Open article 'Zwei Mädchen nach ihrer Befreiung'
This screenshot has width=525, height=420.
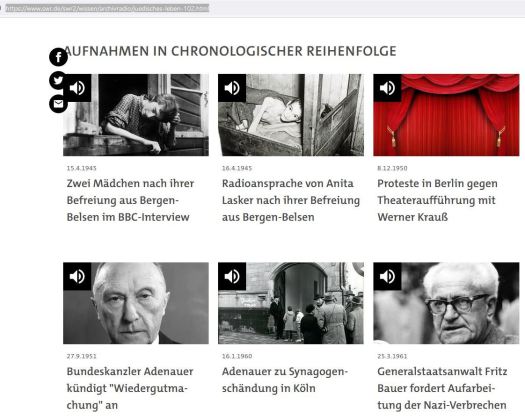(130, 200)
